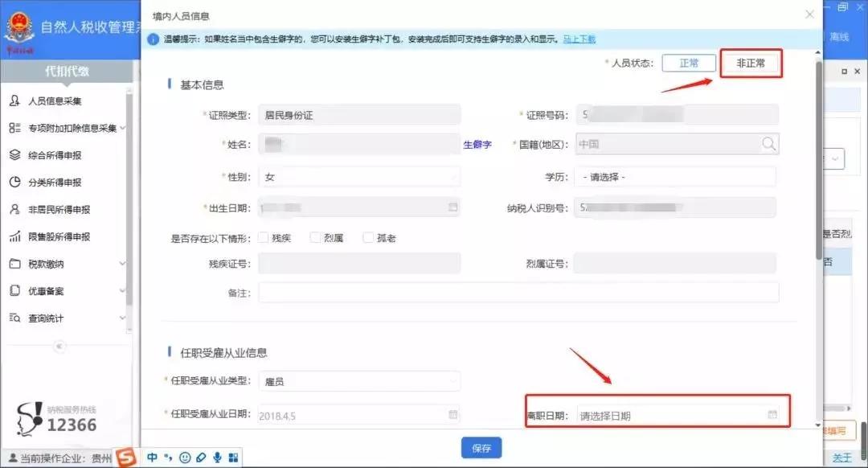Viewport: 868px width, 468px height.
Task: Tick the 孤老 checkbox
Action: [367, 237]
